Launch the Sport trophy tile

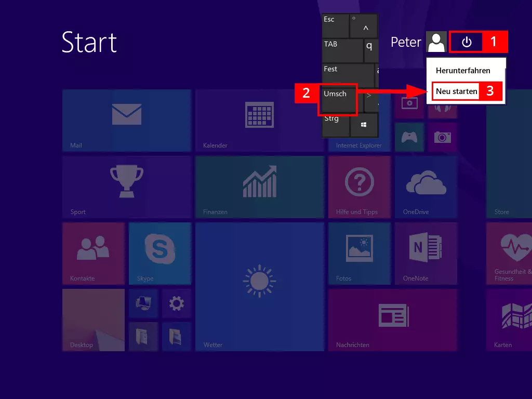pyautogui.click(x=127, y=187)
